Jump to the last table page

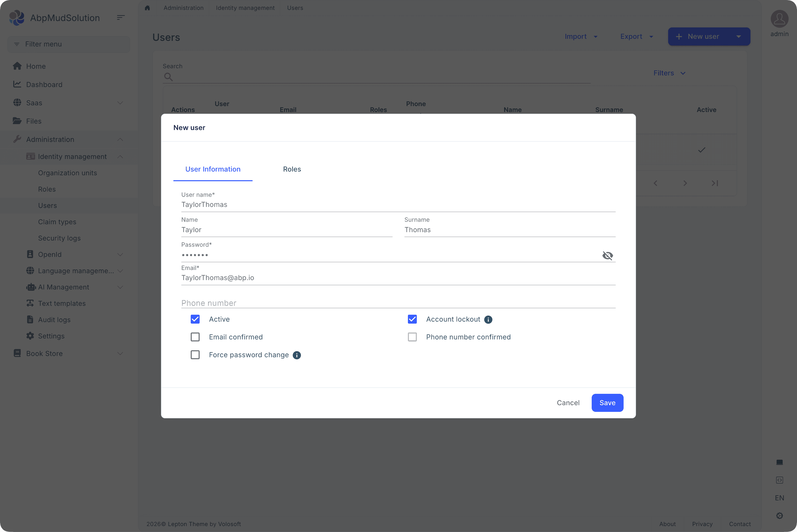tap(715, 183)
